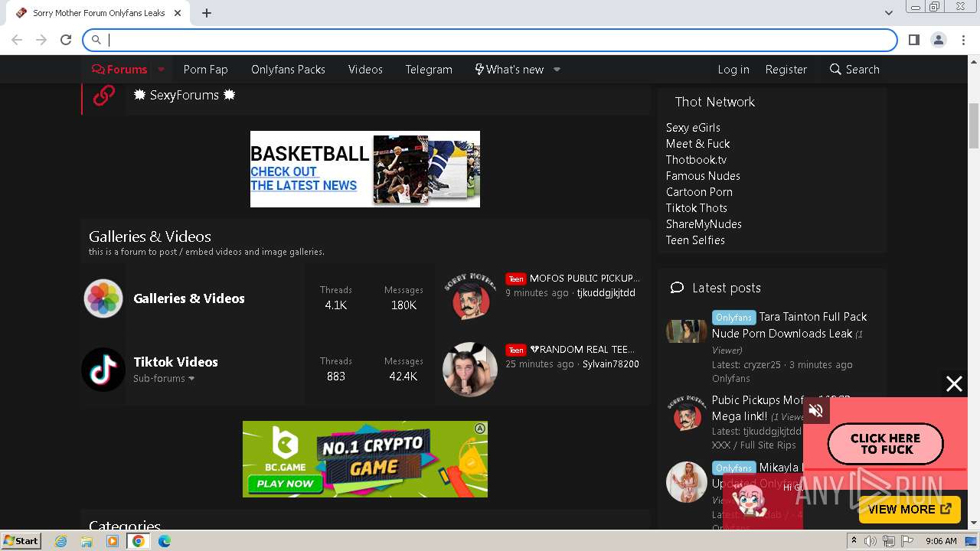
Task: Click the browser forward arrow
Action: (41, 40)
